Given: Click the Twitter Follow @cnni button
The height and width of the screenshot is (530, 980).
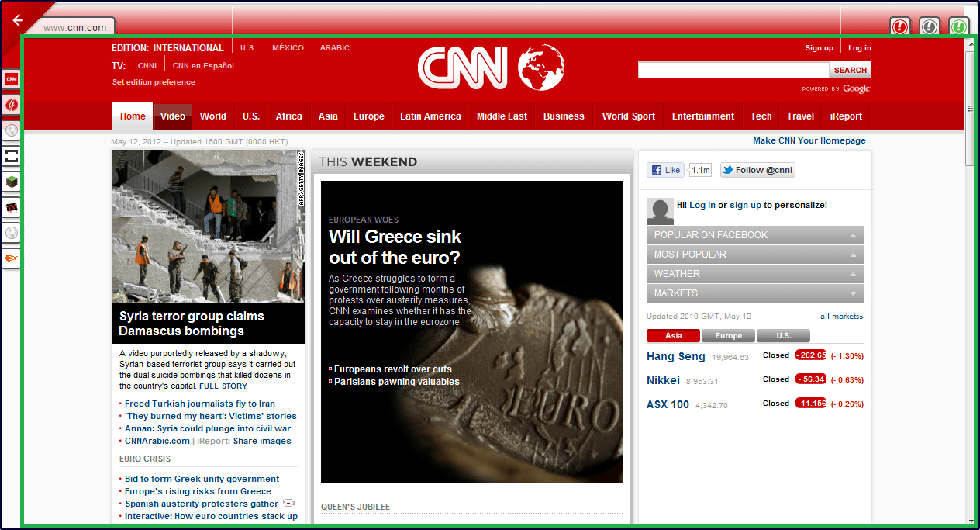Looking at the screenshot, I should click(x=757, y=170).
